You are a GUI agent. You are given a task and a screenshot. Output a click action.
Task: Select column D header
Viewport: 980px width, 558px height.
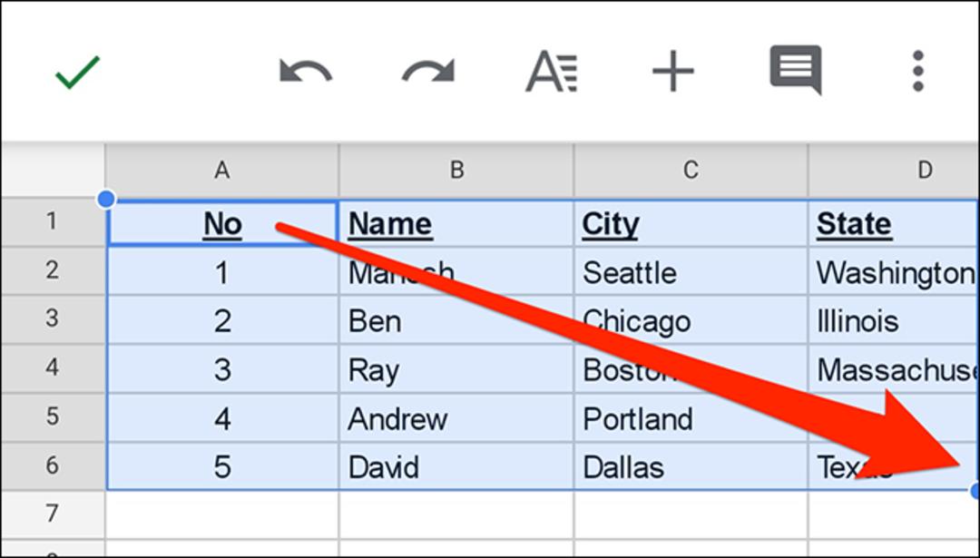tap(894, 170)
